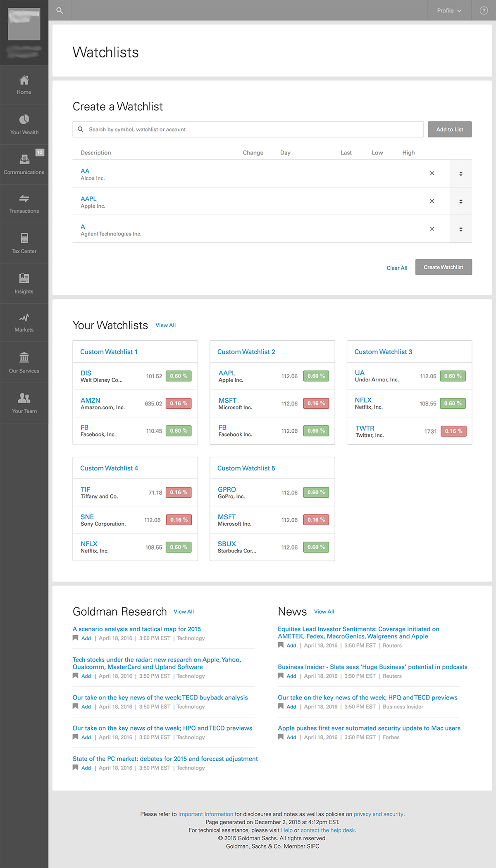The width and height of the screenshot is (496, 868).
Task: Open Communications inbox icon
Action: [x=24, y=159]
